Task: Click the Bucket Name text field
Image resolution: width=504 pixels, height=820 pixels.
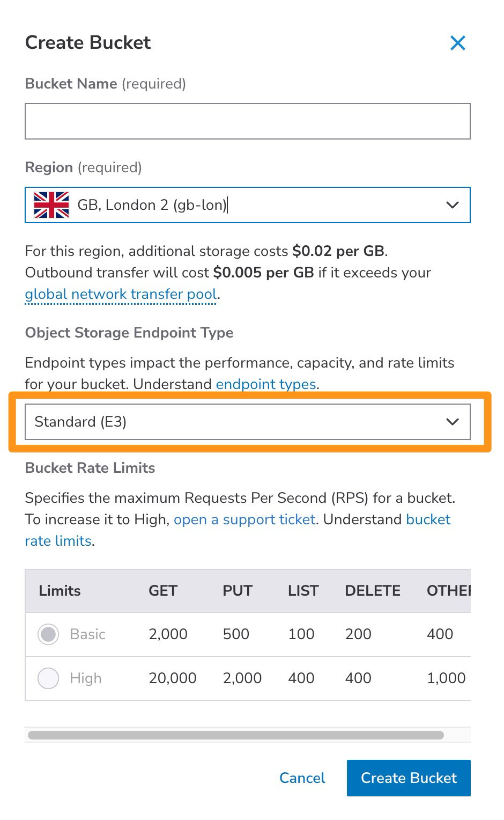Action: (x=248, y=121)
